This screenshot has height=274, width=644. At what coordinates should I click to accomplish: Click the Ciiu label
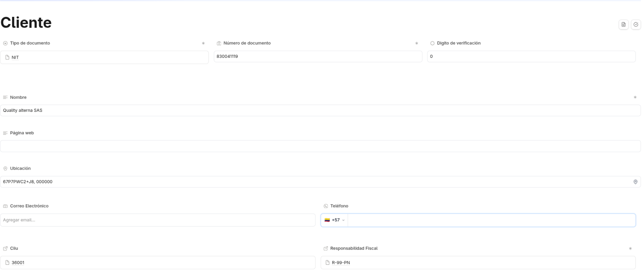click(14, 248)
